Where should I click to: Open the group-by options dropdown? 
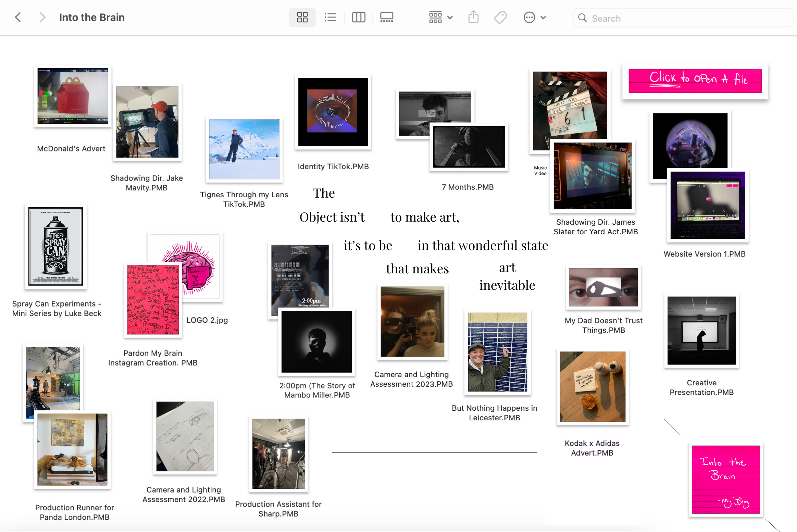[440, 17]
